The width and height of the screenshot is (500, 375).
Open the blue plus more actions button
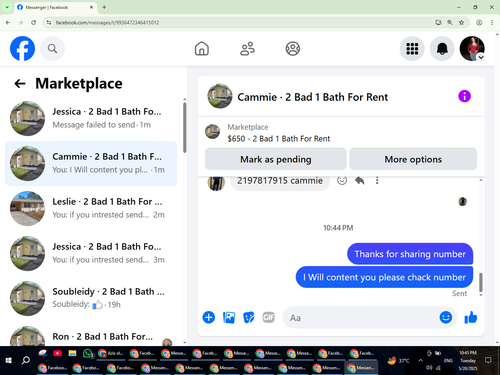tap(209, 317)
